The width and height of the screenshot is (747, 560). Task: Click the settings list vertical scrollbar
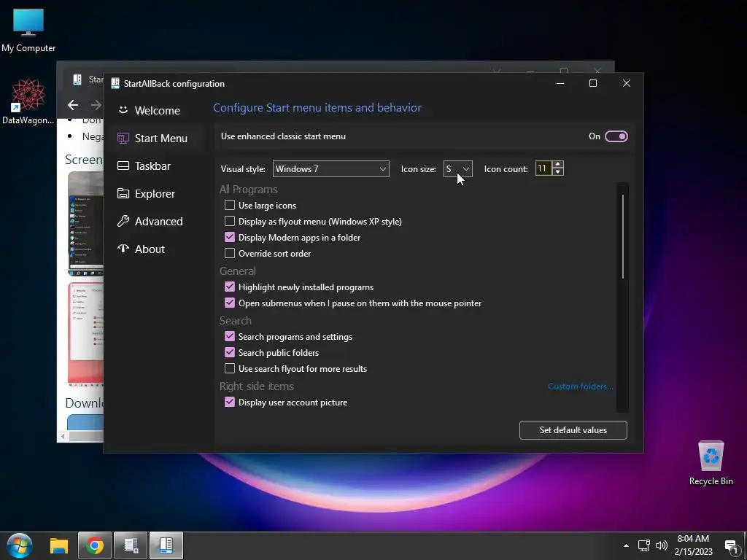pos(623,236)
